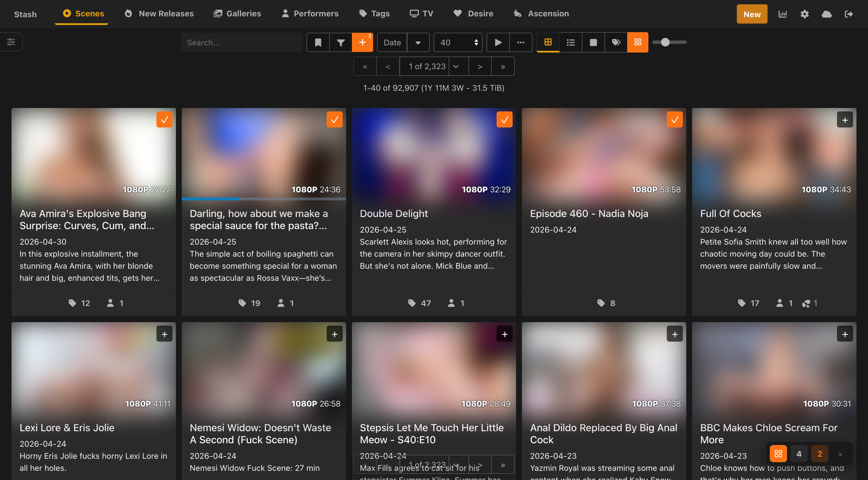This screenshot has height=480, width=868.
Task: Select the Full Of Cocks scene
Action: click(x=845, y=120)
